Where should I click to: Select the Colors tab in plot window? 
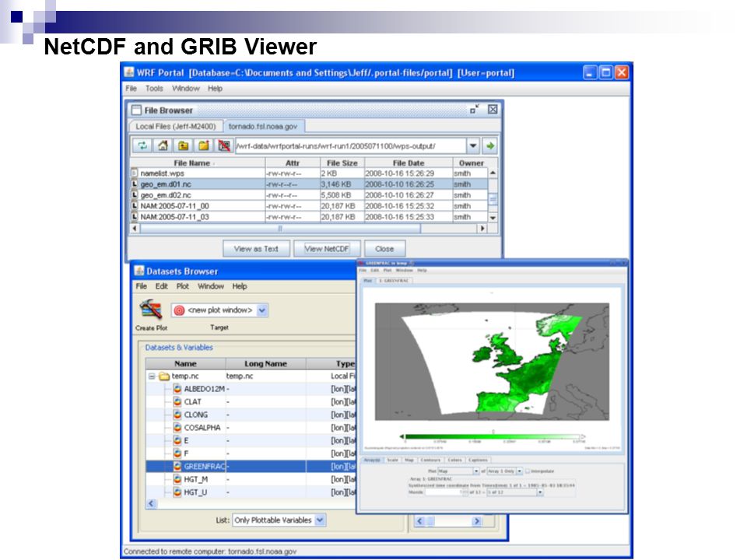(x=454, y=460)
